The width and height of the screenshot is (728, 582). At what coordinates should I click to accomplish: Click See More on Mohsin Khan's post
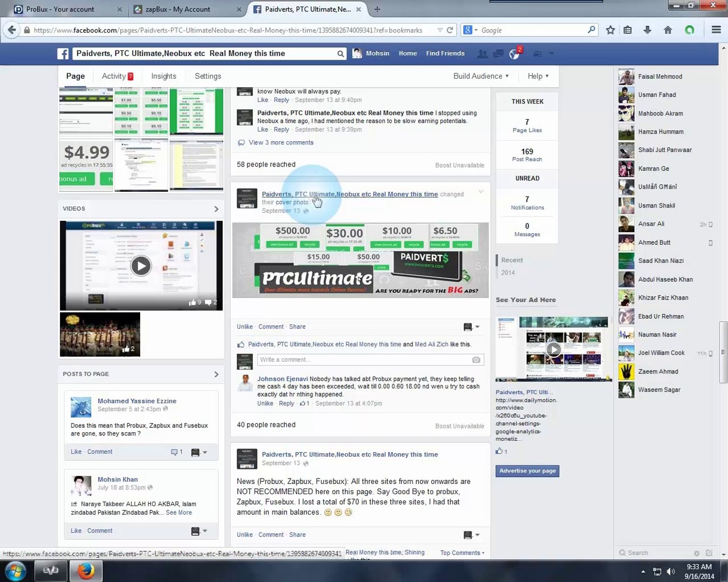[179, 512]
